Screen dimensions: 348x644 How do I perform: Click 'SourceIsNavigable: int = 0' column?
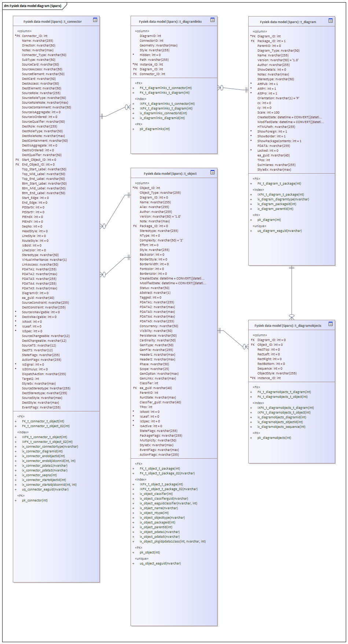click(x=41, y=312)
